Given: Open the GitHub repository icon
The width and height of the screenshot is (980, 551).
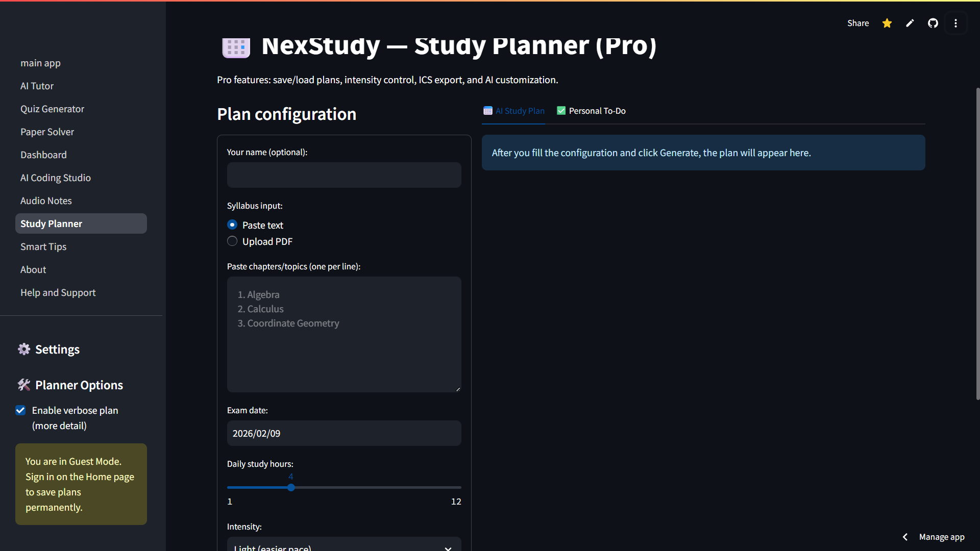Looking at the screenshot, I should [933, 23].
